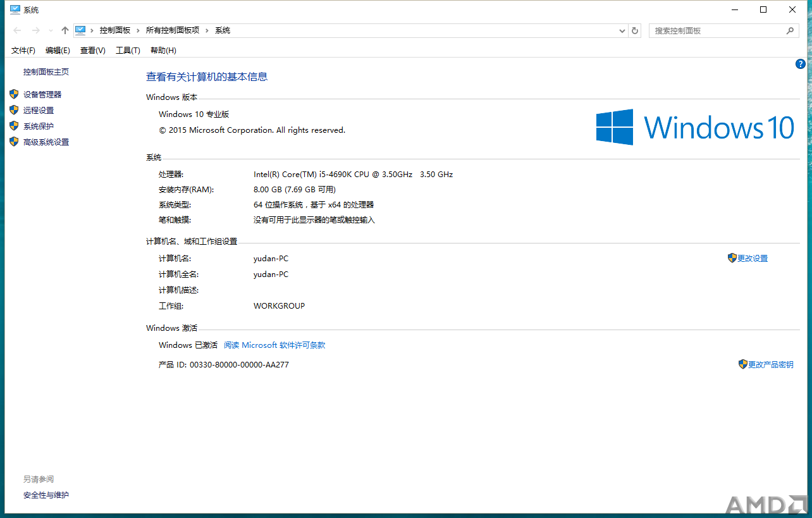Click the shield icon beside 系统保护
Viewport: 812px width, 518px height.
tap(14, 126)
